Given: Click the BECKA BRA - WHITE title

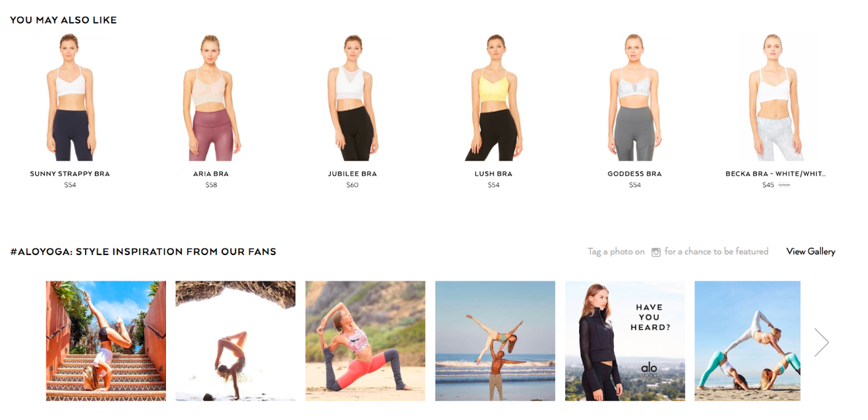Looking at the screenshot, I should [x=776, y=174].
